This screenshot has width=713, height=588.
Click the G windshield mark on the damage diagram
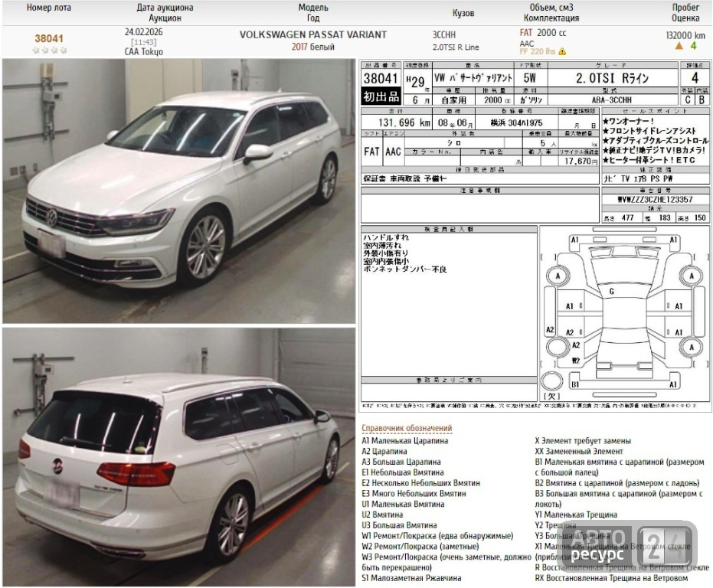coord(612,292)
